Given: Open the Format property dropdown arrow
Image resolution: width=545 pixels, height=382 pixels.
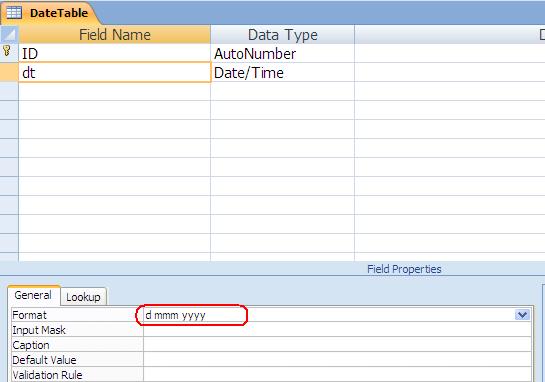Looking at the screenshot, I should [x=522, y=315].
